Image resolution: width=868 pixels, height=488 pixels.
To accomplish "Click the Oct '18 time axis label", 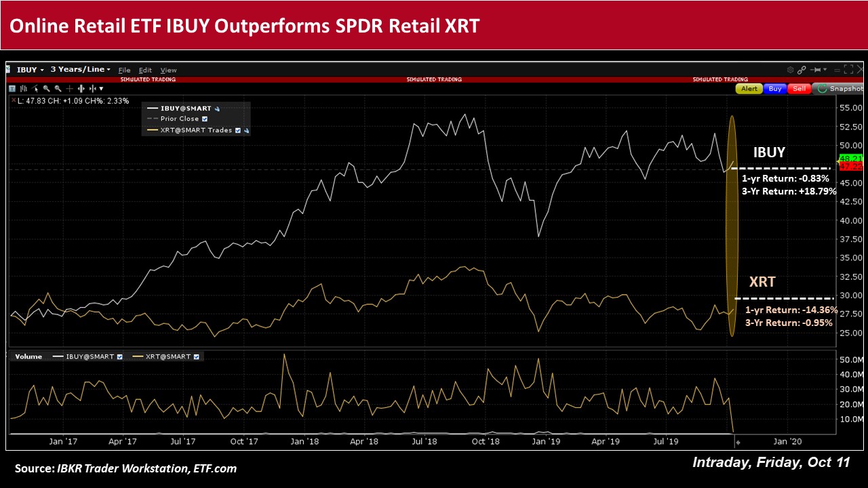I will (486, 442).
